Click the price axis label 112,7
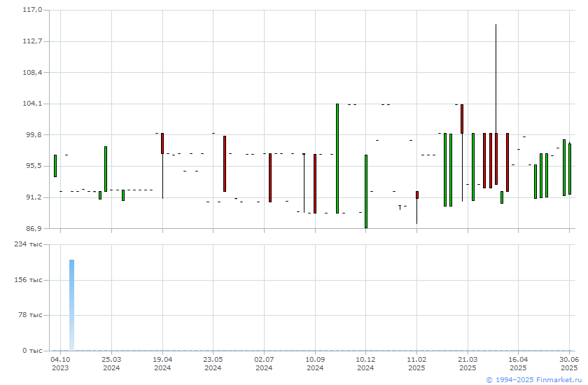Viewport: 588px width, 385px height. [33, 41]
